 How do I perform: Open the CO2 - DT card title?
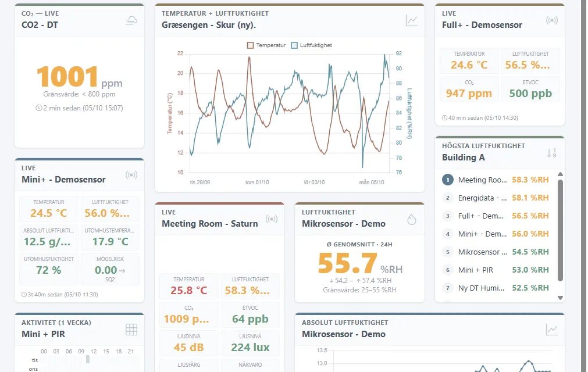[x=40, y=25]
